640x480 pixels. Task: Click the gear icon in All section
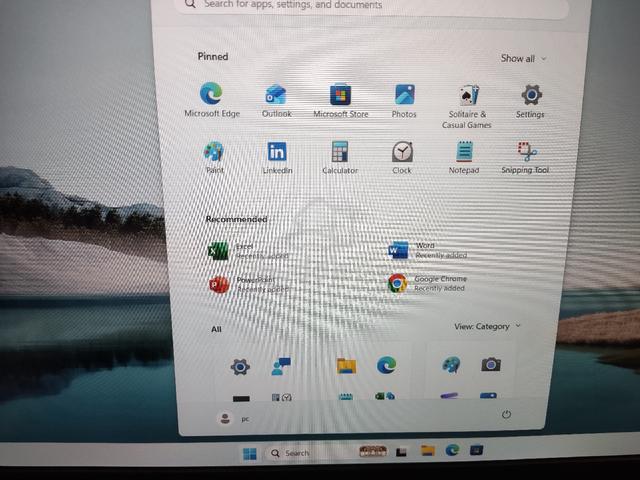click(240, 367)
